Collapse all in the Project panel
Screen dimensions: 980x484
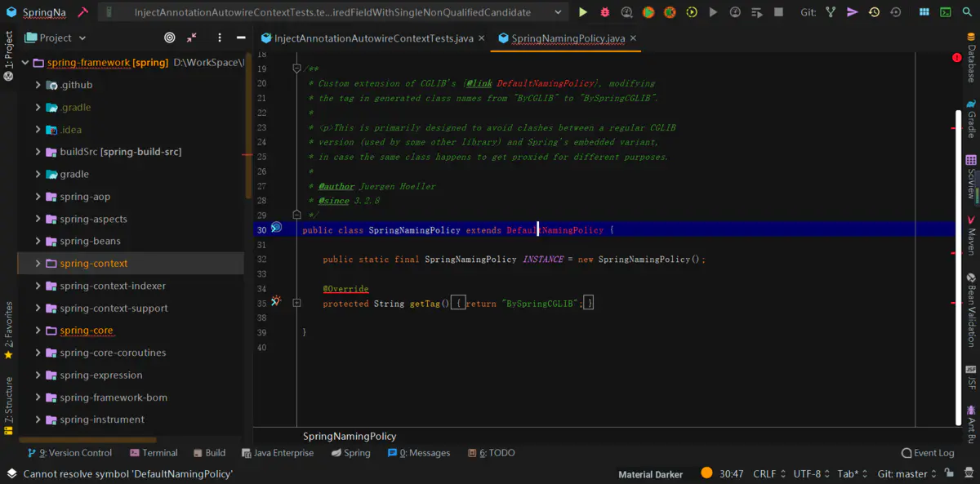coord(191,38)
